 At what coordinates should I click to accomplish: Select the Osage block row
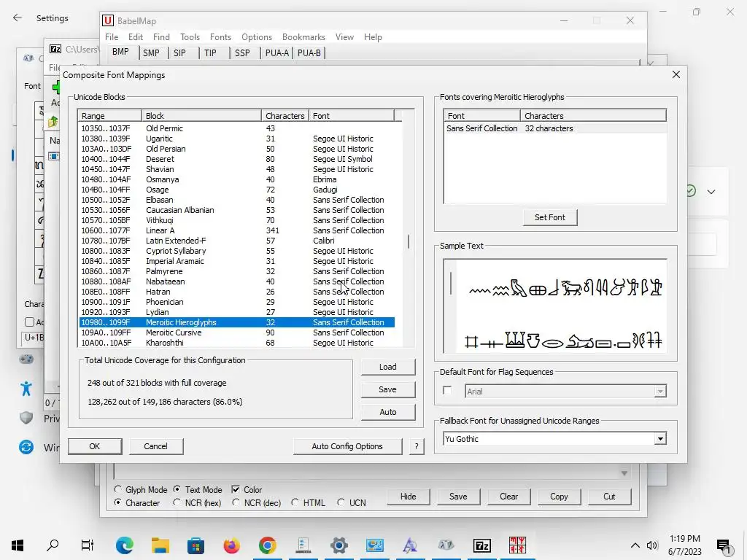click(237, 190)
